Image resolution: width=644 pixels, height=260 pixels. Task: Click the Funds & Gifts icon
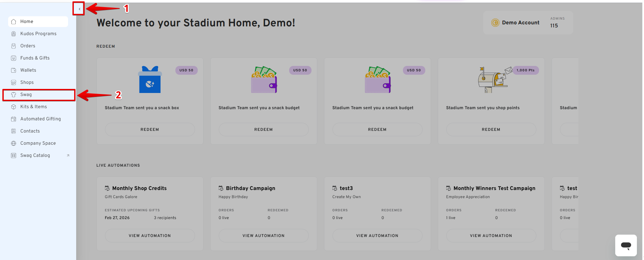click(14, 58)
